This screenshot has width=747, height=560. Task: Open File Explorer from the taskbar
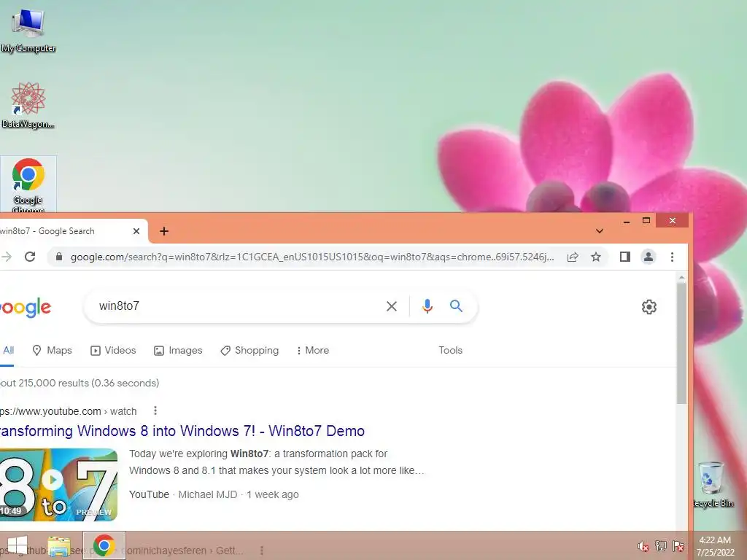click(x=59, y=546)
